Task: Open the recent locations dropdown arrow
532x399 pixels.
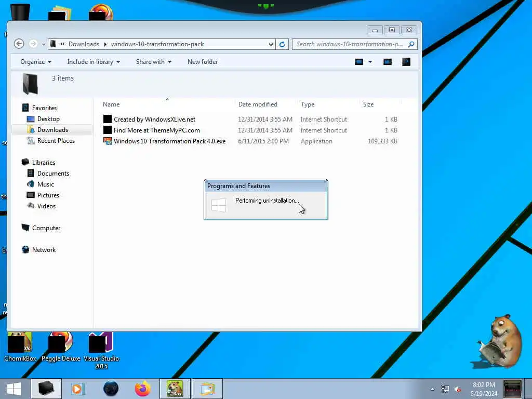Action: [x=44, y=45]
